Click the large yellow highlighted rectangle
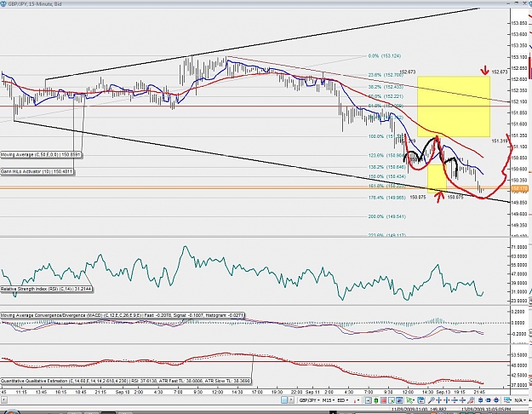 click(x=454, y=106)
